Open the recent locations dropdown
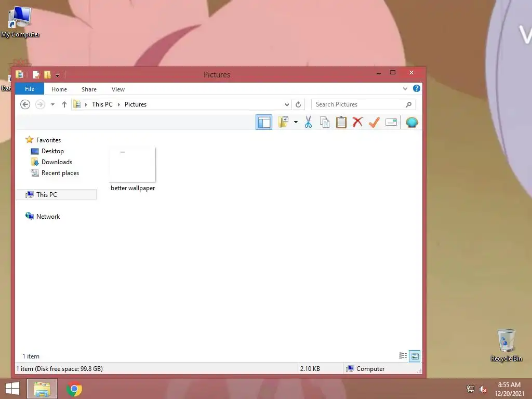This screenshot has height=399, width=532. coord(52,104)
